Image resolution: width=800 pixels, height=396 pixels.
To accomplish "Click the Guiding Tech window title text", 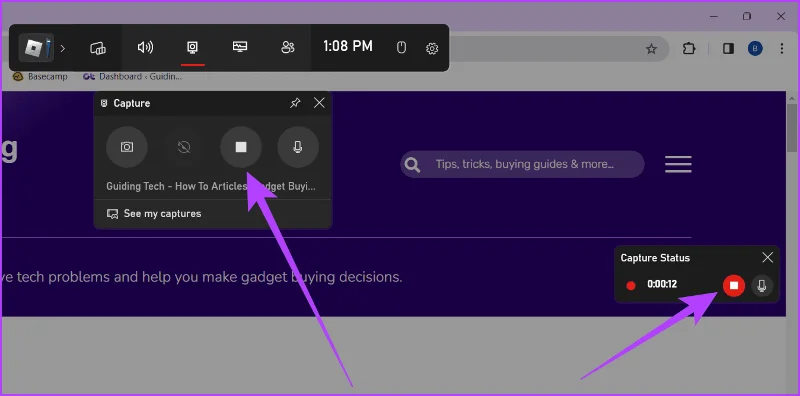I will (211, 186).
